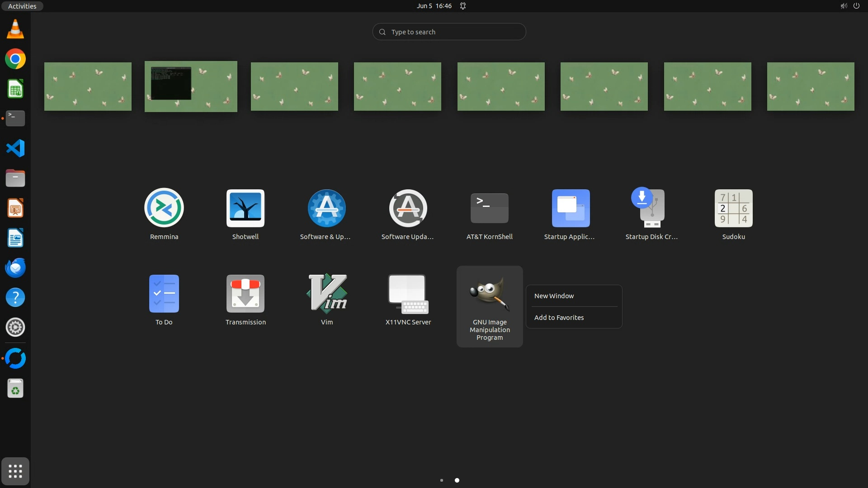Image resolution: width=868 pixels, height=488 pixels.
Task: Click the Activities button
Action: coord(22,6)
